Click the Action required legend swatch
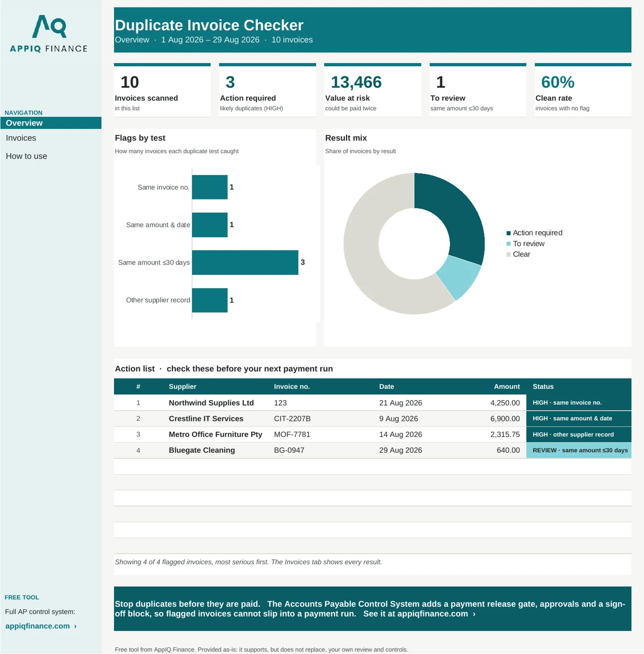The height and width of the screenshot is (654, 644). pyautogui.click(x=508, y=233)
